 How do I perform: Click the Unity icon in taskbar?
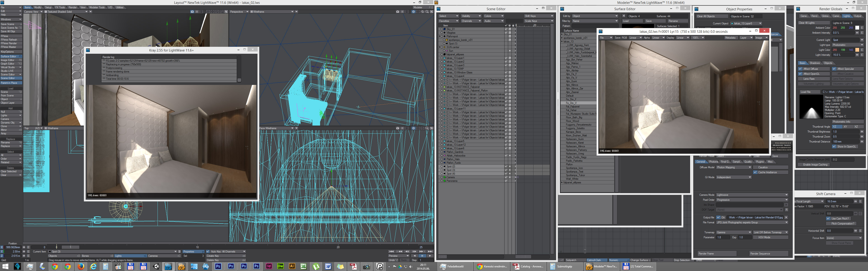click(x=156, y=266)
